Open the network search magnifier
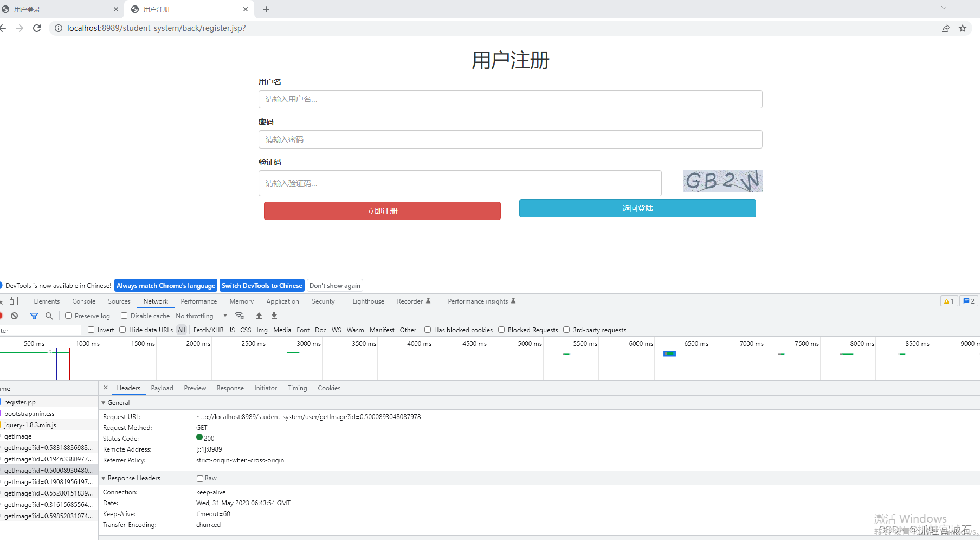The image size is (980, 540). click(49, 316)
